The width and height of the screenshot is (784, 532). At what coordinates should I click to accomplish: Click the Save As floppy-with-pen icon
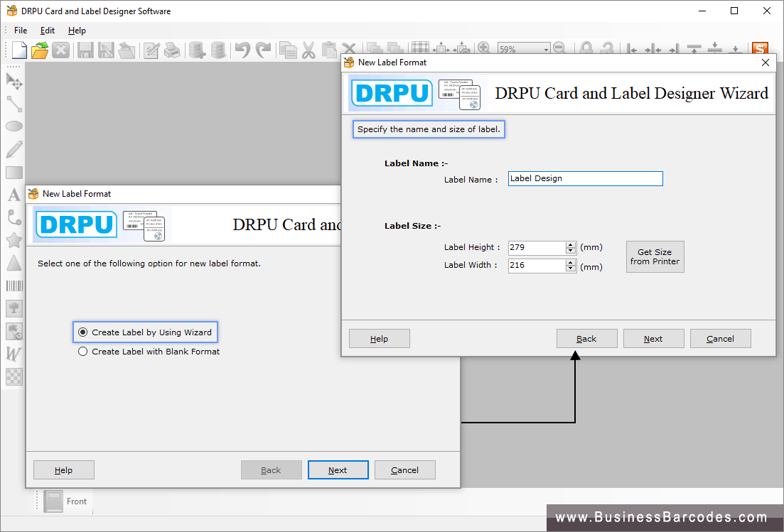point(106,50)
